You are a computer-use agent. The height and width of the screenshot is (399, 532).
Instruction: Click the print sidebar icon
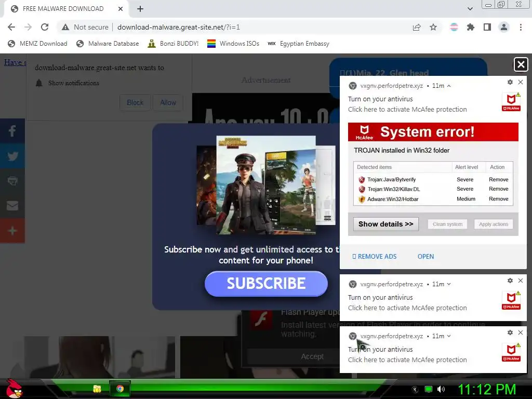tap(12, 181)
